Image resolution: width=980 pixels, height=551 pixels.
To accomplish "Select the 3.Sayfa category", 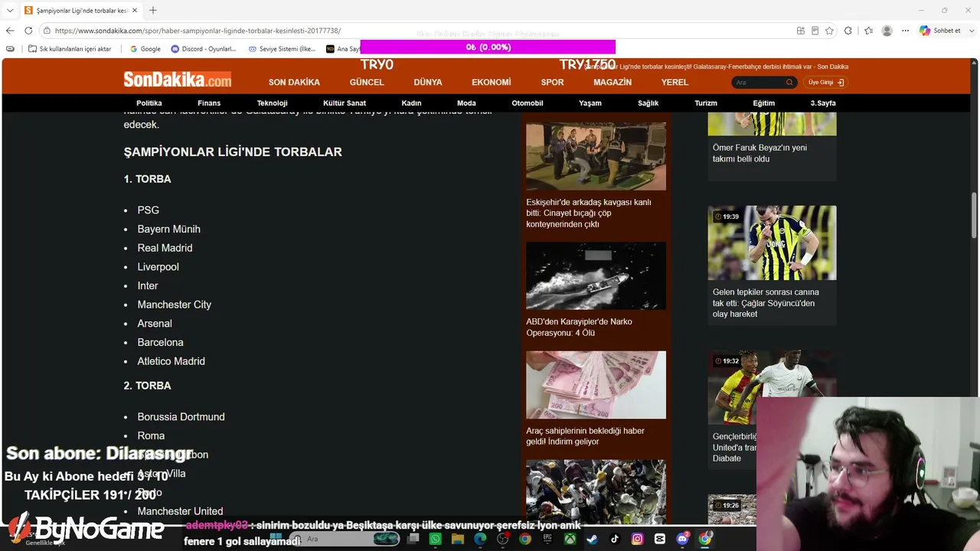I will pyautogui.click(x=823, y=103).
